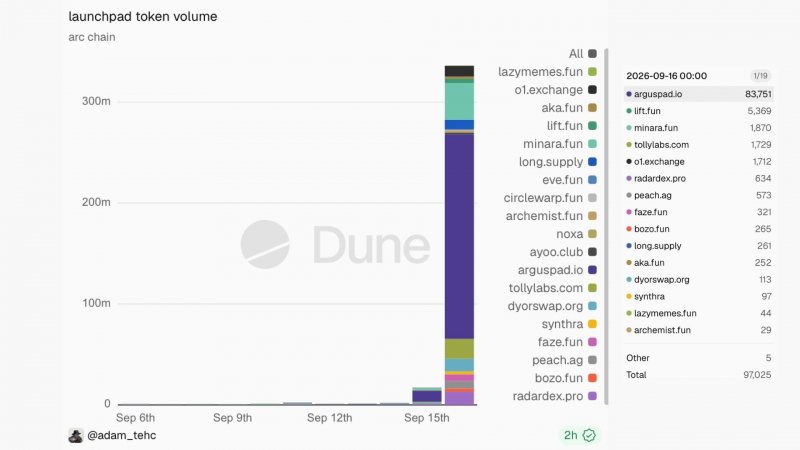
Task: Select arguspad.io row in tooltip list
Action: (x=698, y=94)
